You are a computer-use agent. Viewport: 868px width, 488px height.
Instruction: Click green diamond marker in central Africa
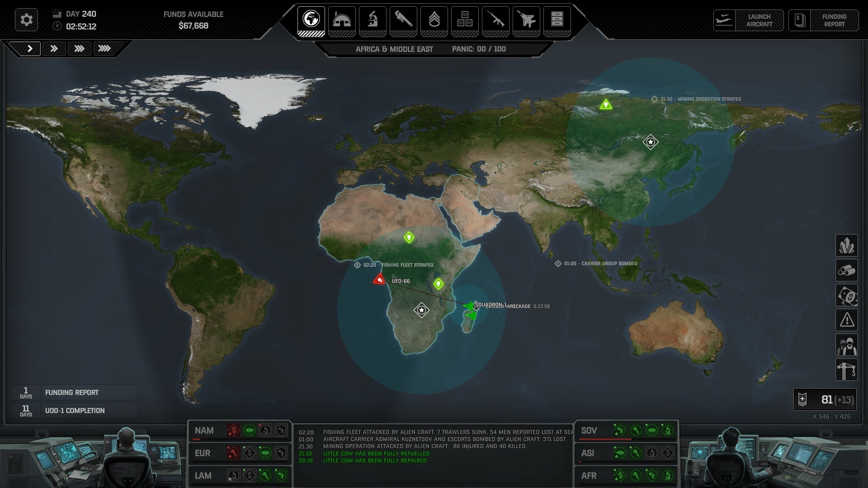tap(409, 237)
